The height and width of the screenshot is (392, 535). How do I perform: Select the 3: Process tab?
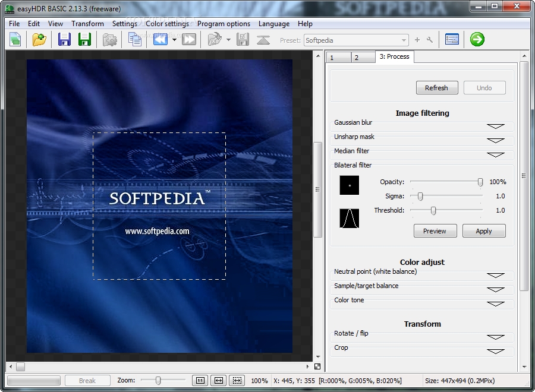pyautogui.click(x=395, y=56)
